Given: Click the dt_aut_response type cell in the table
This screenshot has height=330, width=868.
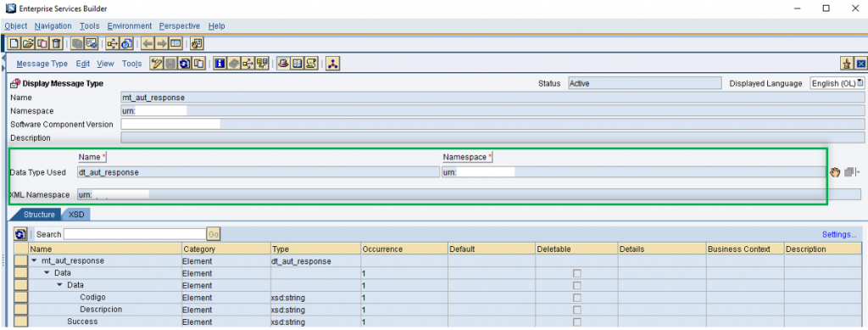Looking at the screenshot, I should point(315,261).
